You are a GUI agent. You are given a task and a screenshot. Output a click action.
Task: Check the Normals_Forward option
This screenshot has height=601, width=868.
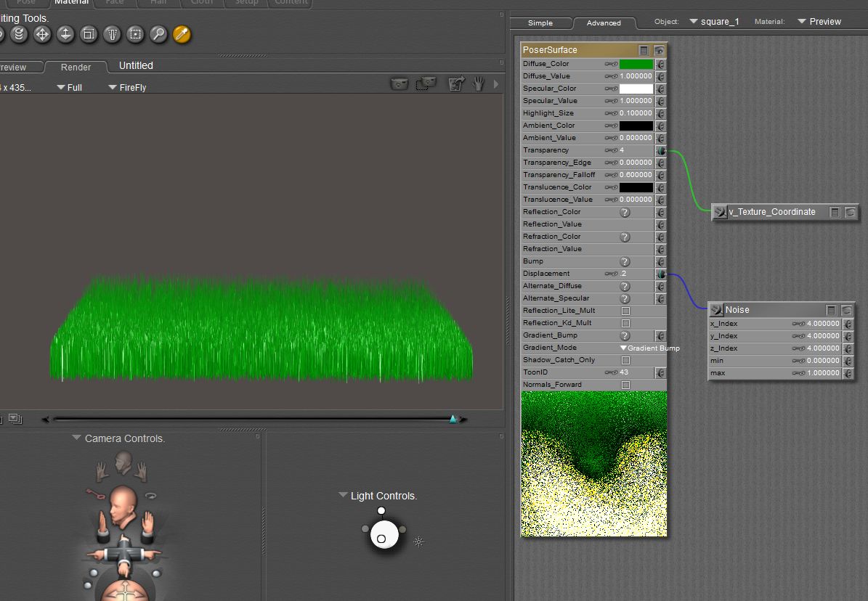coord(625,385)
